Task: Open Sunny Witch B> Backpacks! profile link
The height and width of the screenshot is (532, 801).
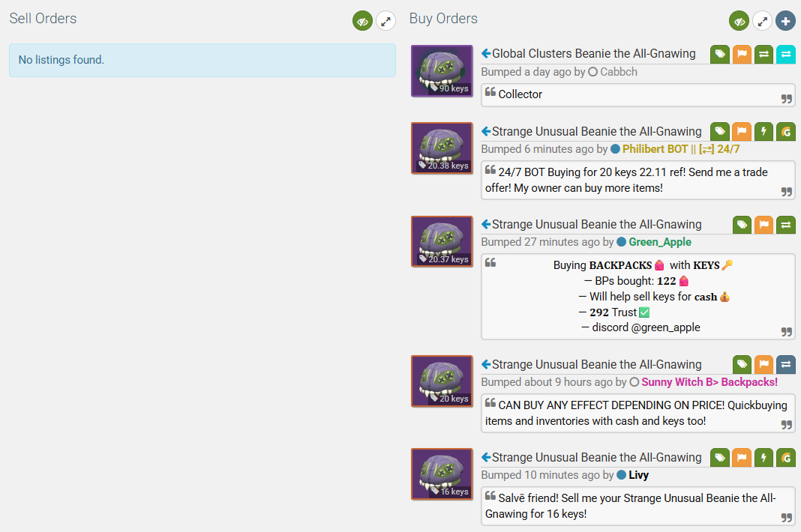Action: [709, 382]
